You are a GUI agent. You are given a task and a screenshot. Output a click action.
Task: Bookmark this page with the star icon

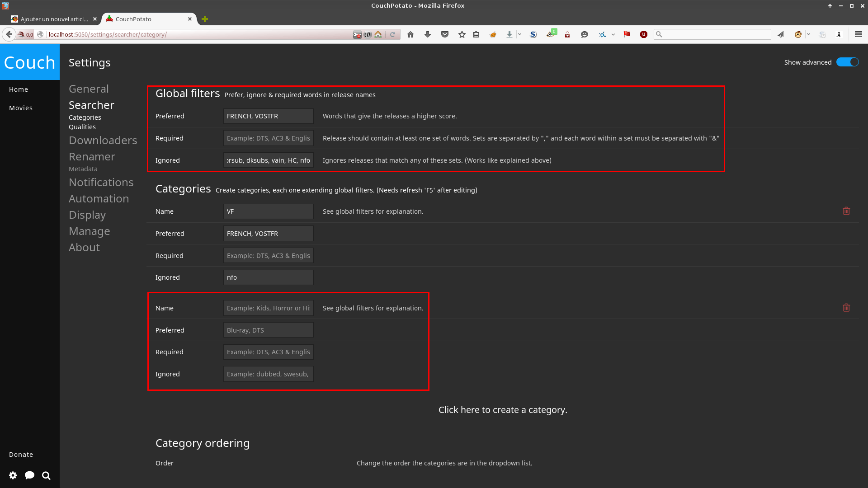[x=462, y=34]
